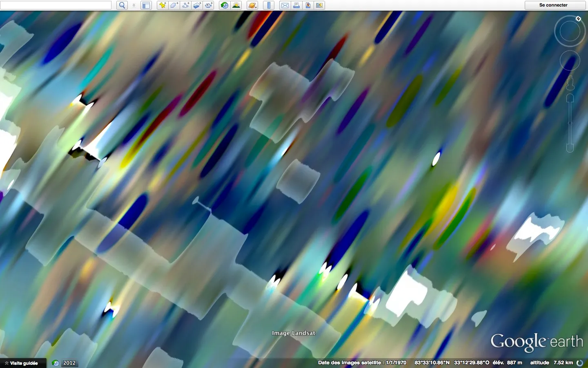Click the Se connecter sign-in button
The width and height of the screenshot is (588, 368).
[x=553, y=5]
